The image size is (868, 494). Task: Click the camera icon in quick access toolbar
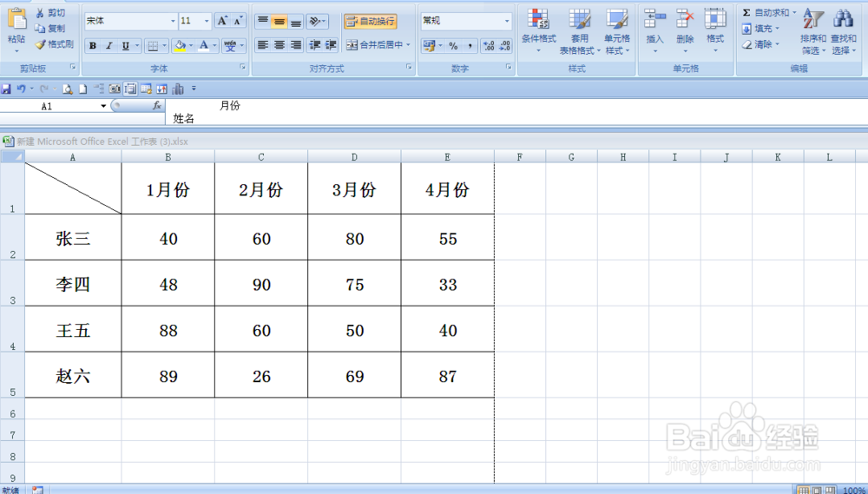[115, 89]
